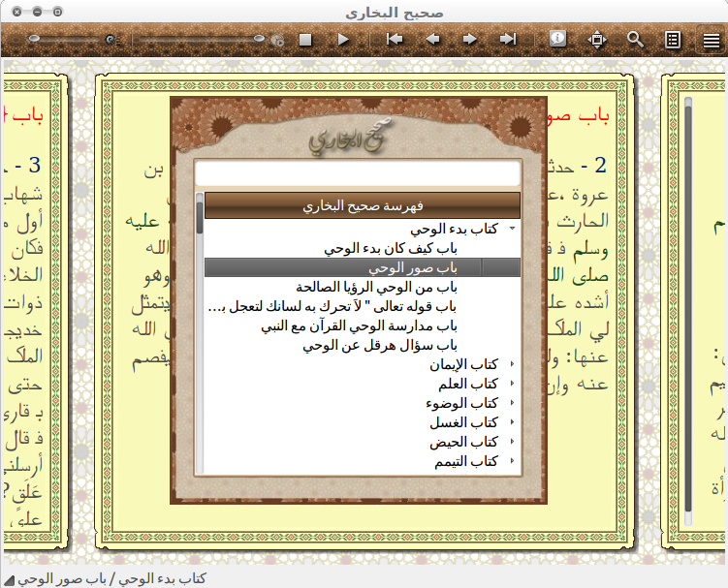Expand كتاب الغسل node
The image size is (728, 588).
(x=512, y=421)
